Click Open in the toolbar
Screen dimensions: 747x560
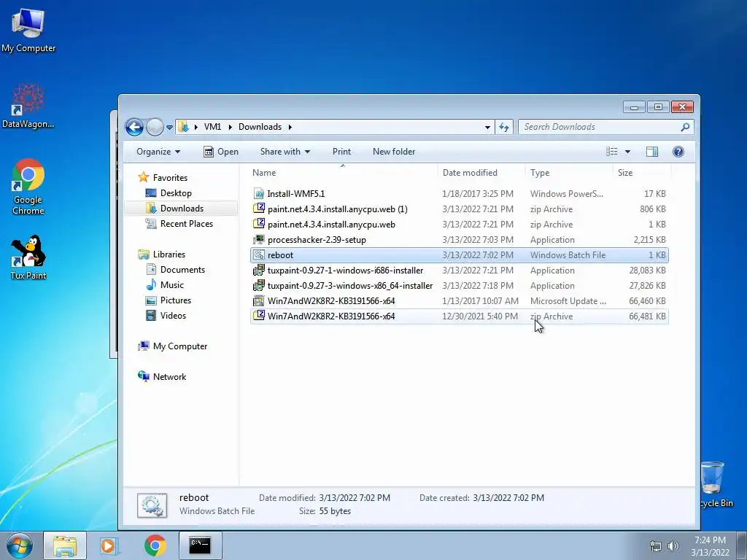click(x=221, y=152)
